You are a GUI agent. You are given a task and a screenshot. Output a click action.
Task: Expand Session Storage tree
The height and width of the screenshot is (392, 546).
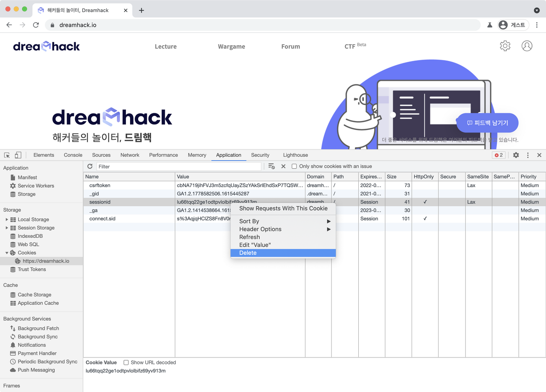click(x=7, y=228)
